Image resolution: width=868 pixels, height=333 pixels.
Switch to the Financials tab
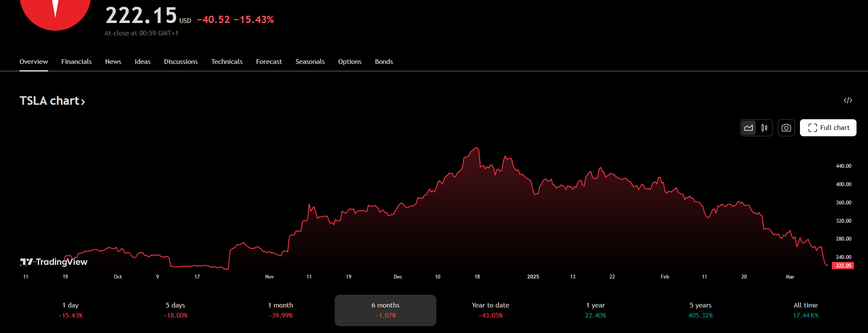[77, 62]
